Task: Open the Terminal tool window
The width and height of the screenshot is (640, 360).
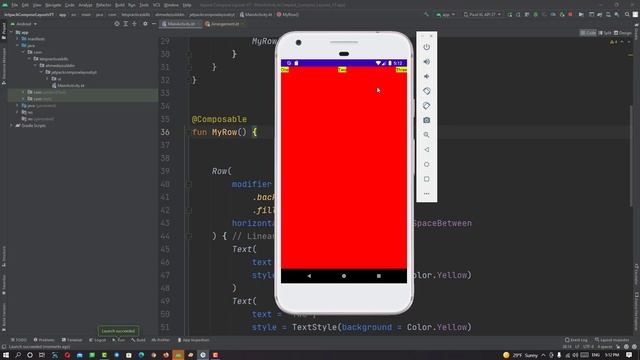Action: 72,340
